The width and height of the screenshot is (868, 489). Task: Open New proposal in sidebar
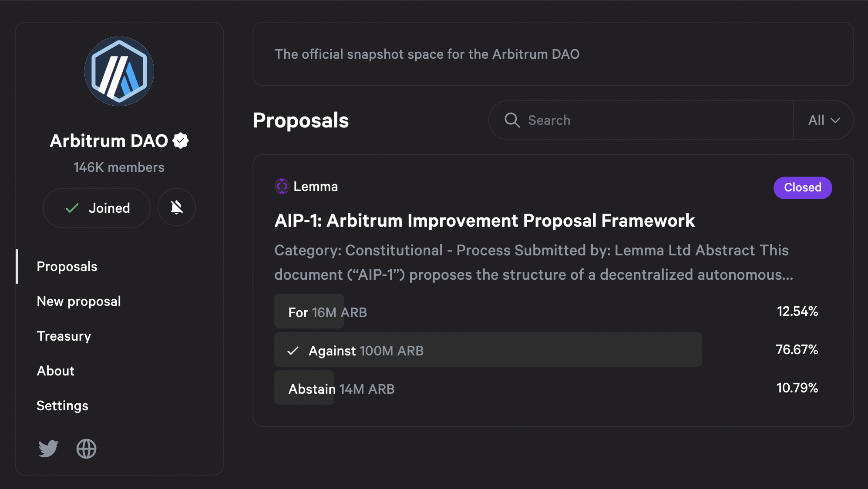point(79,301)
